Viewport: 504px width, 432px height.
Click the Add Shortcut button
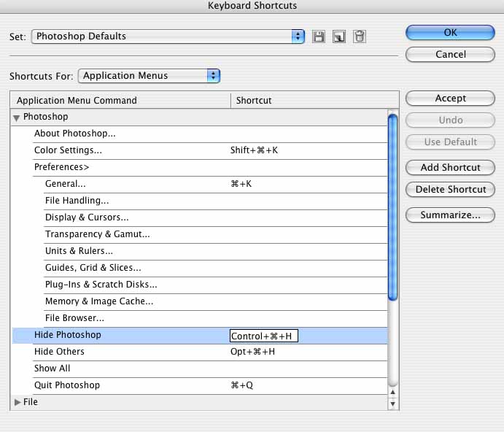[x=450, y=168]
